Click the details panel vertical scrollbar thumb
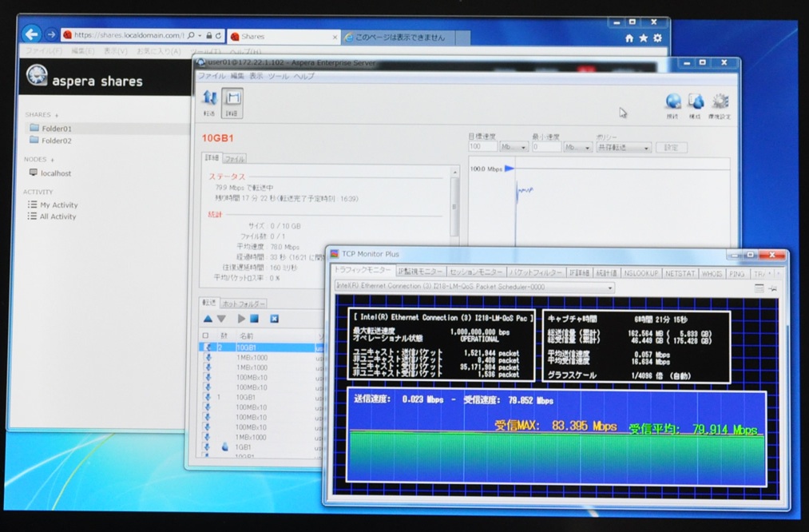 point(454,206)
